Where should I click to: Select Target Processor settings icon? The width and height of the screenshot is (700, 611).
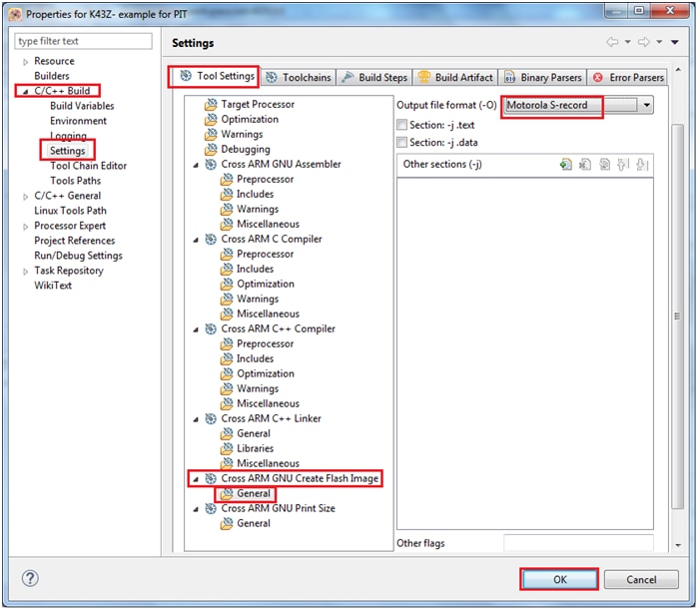pos(211,105)
